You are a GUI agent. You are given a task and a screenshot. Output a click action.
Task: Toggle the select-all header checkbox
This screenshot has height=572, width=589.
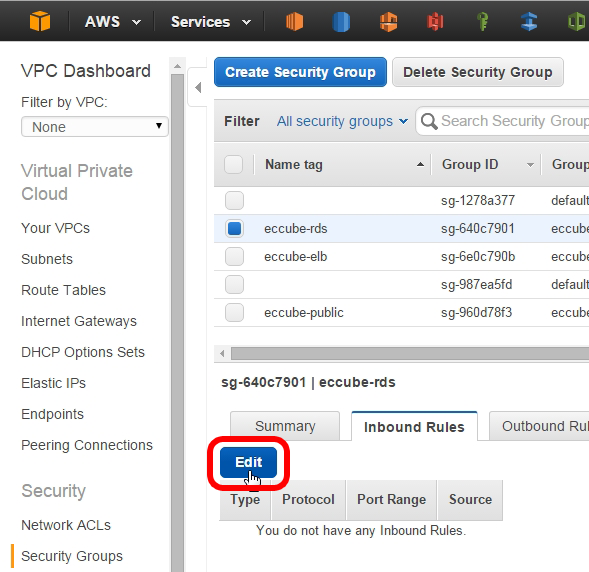coord(233,164)
